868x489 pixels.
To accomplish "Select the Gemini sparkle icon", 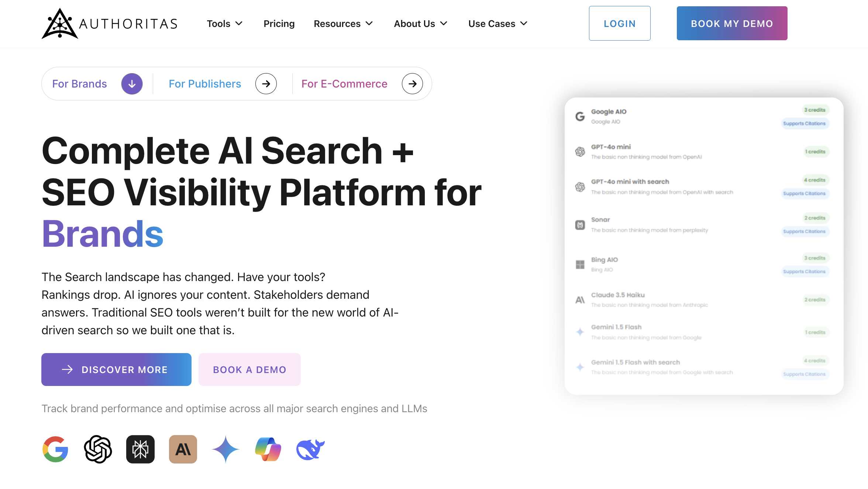I will pos(225,449).
